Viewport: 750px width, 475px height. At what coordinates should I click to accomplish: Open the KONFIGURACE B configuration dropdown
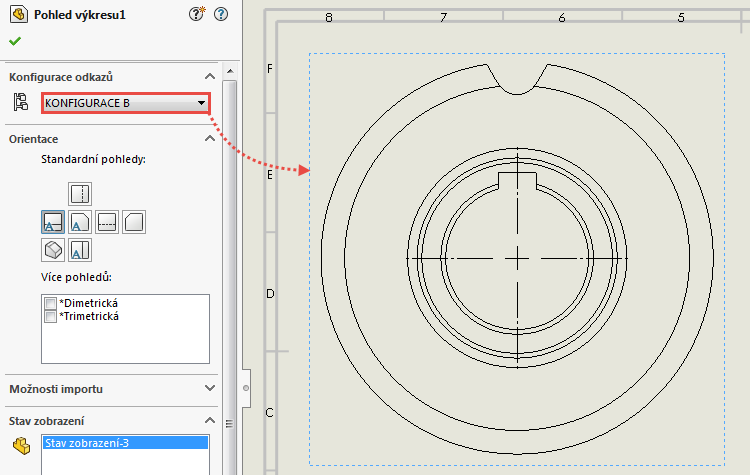tap(125, 103)
